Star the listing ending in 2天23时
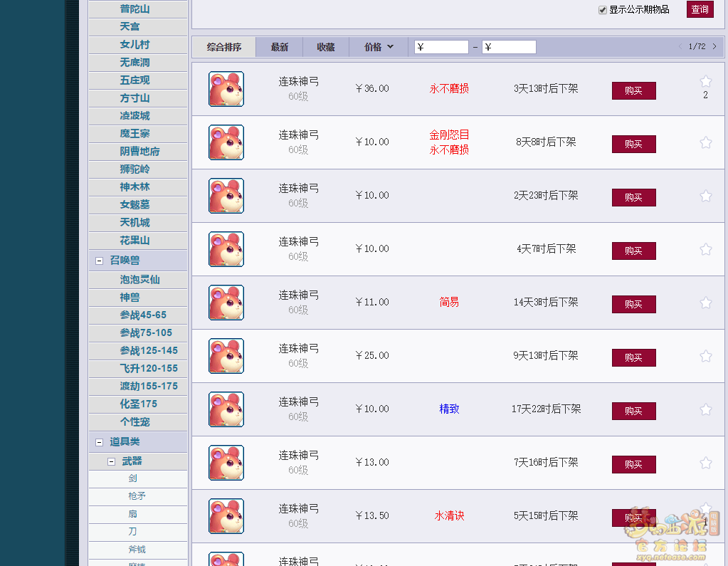This screenshot has width=728, height=566. click(706, 196)
